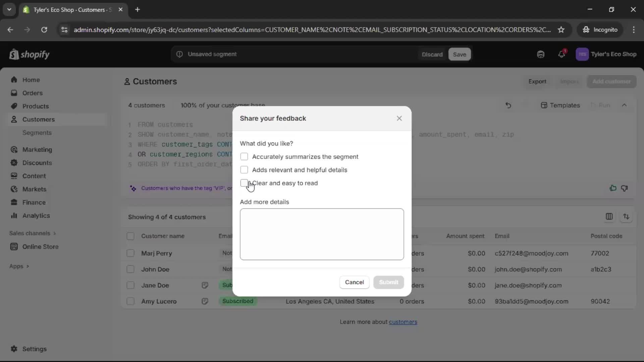The width and height of the screenshot is (644, 362).
Task: Collapse the query editor with the chevron
Action: point(625,105)
